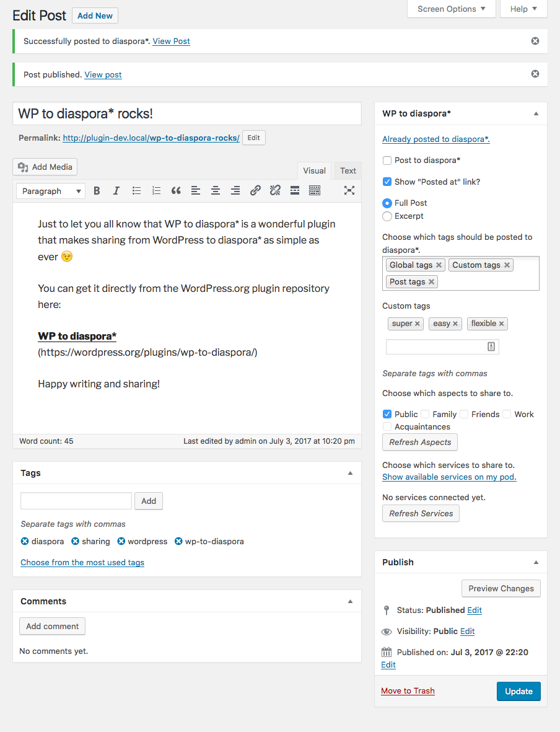Click the autofill icon in custom tags field
560x732 pixels.
coord(491,346)
